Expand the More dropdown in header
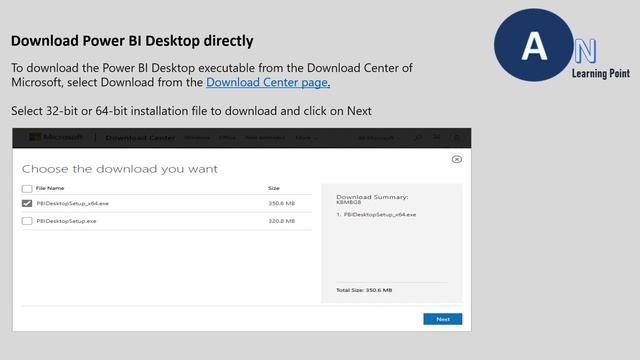Viewport: 640px width, 360px height. pos(306,138)
